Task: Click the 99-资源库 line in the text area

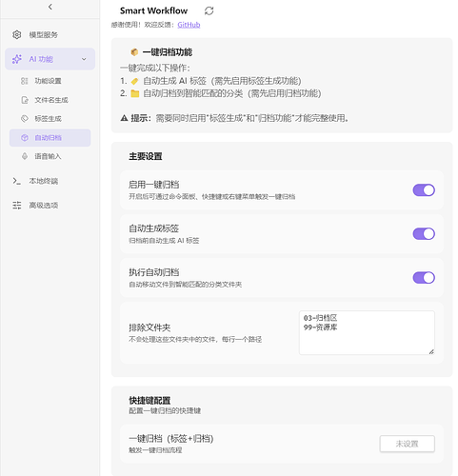Action: pos(320,327)
